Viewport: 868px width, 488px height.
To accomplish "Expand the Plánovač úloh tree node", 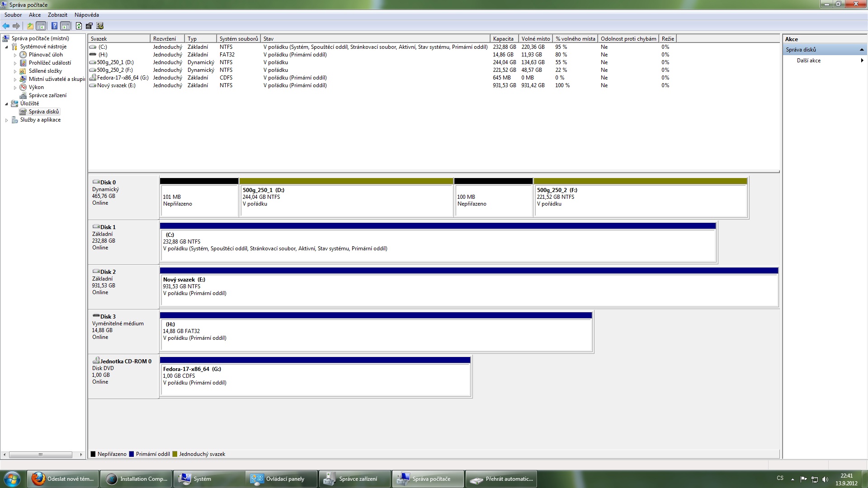I will (15, 55).
